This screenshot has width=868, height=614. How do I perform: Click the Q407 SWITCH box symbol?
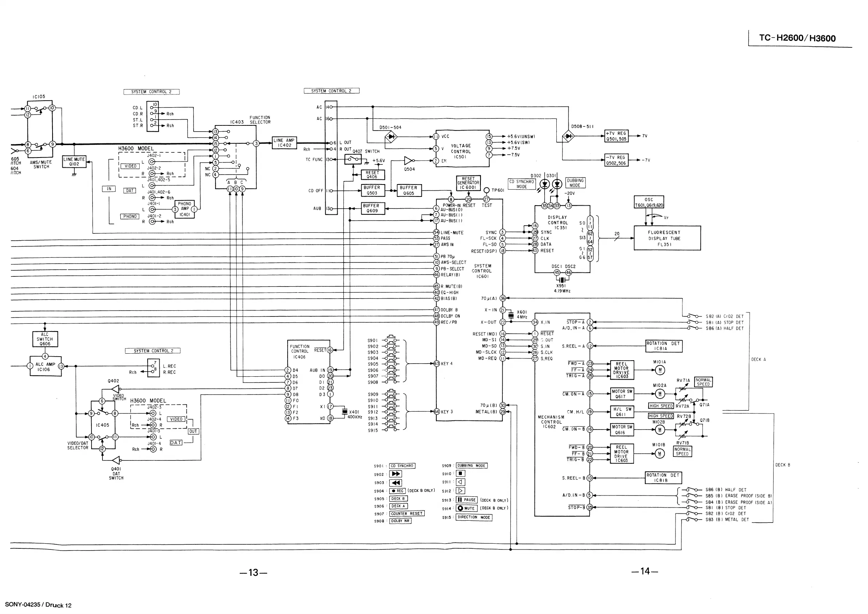353,160
